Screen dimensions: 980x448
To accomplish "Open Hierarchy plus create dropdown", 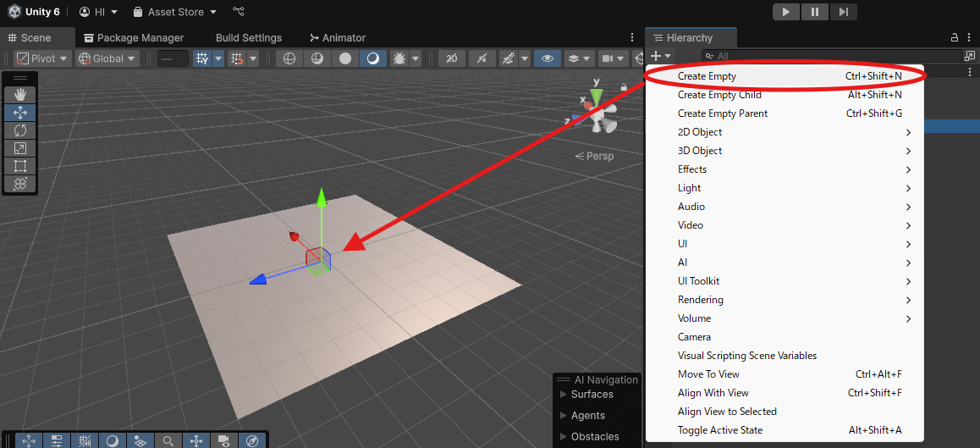I will click(x=661, y=56).
